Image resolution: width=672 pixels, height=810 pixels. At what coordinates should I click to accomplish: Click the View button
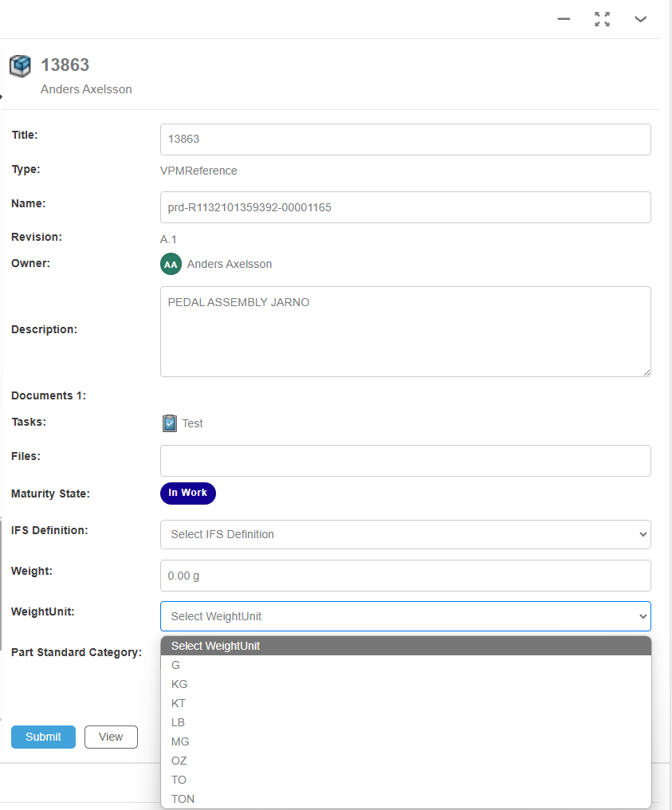pyautogui.click(x=111, y=737)
